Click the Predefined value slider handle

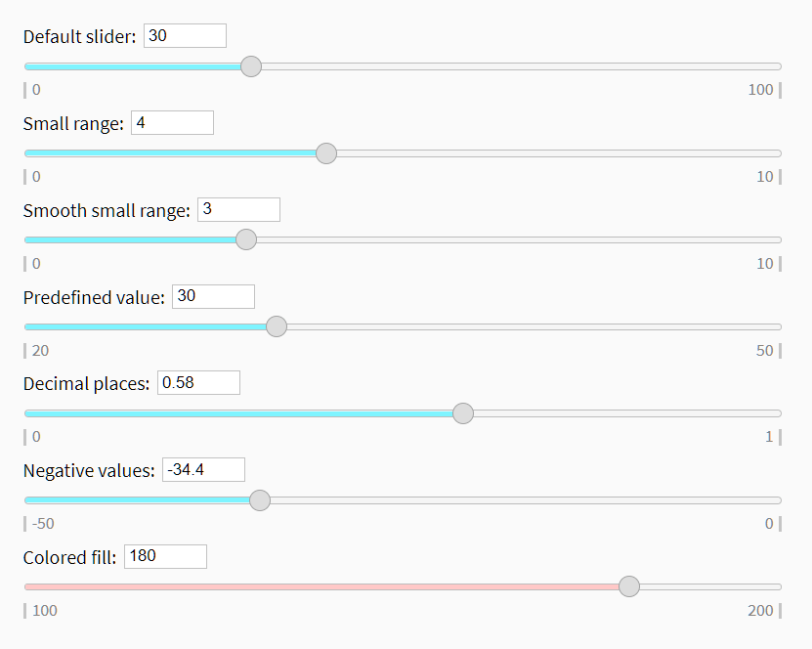coord(277,326)
